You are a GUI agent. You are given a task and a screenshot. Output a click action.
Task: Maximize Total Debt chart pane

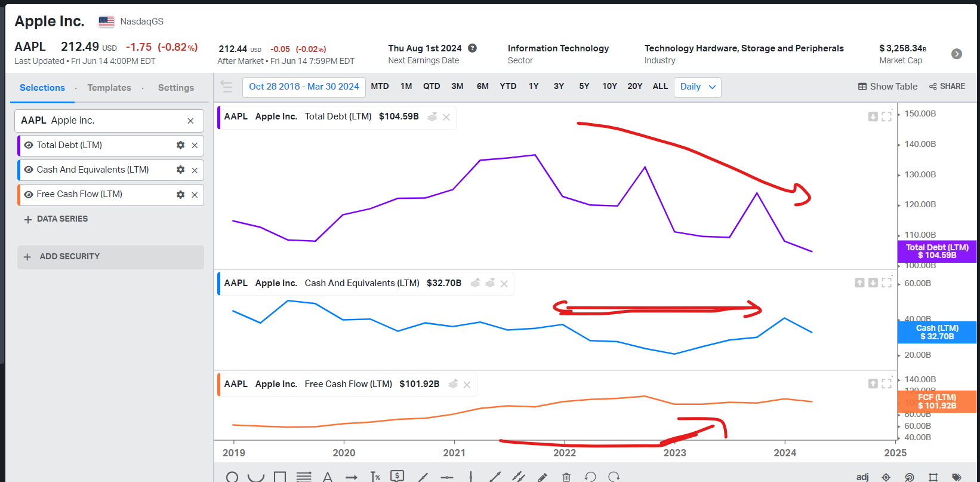coord(887,116)
